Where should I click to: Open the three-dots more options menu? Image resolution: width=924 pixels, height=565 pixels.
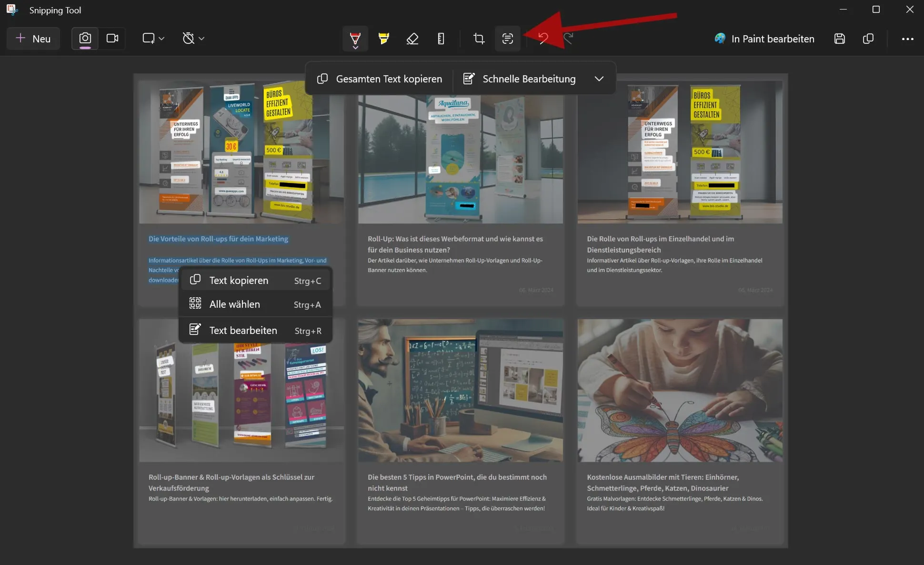point(907,39)
